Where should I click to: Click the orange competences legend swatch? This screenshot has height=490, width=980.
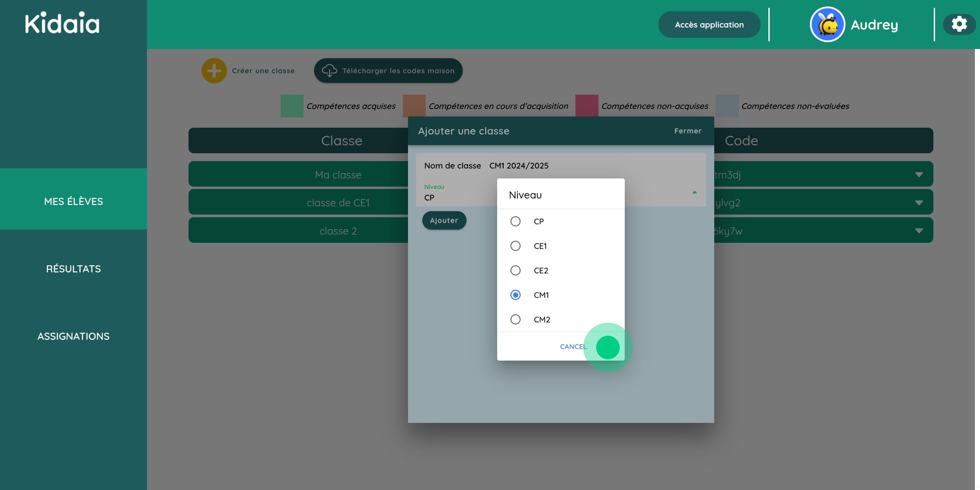[414, 106]
